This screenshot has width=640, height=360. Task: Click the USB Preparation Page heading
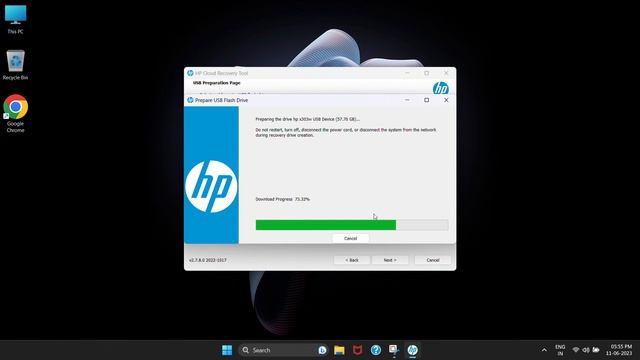coord(217,83)
